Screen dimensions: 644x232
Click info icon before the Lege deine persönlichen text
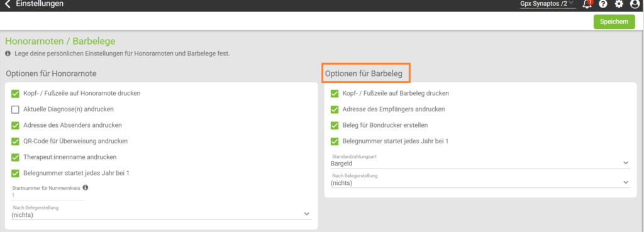click(8, 54)
